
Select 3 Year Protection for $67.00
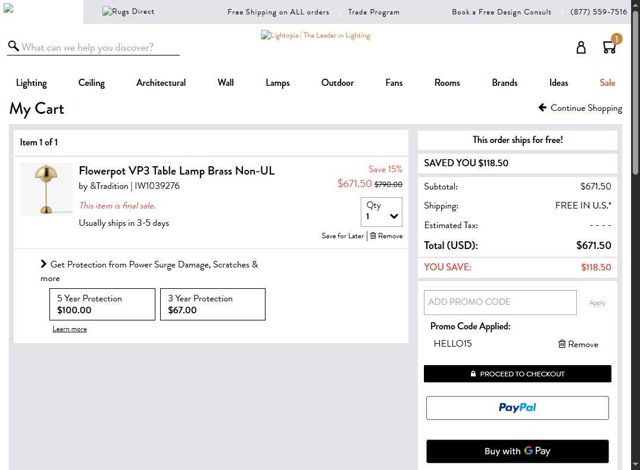tap(213, 304)
